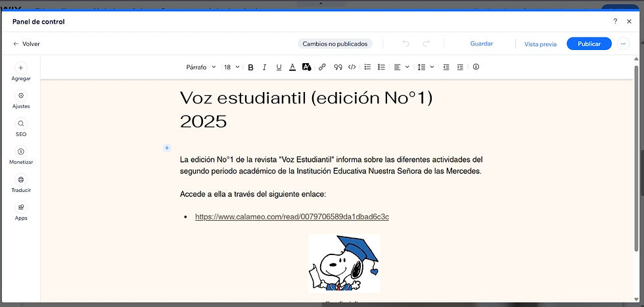
Task: Open help with the question mark icon
Action: pos(615,22)
